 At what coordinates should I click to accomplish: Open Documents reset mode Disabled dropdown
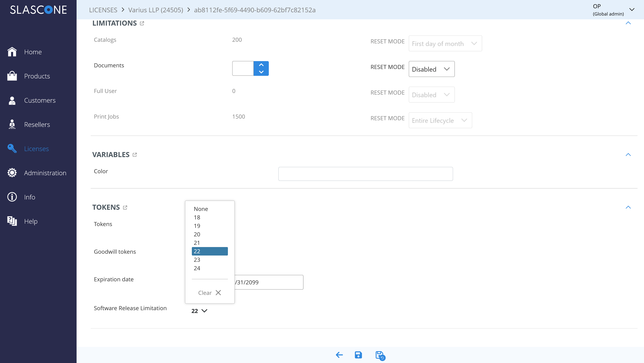[431, 69]
